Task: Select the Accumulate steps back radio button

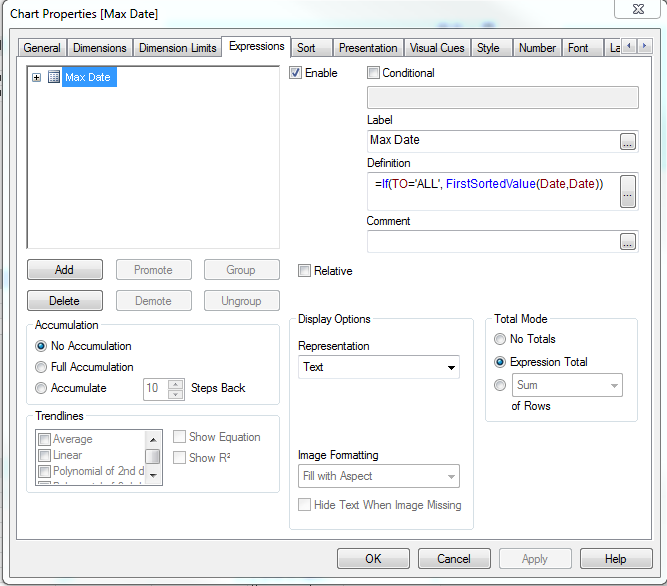Action: [41, 388]
